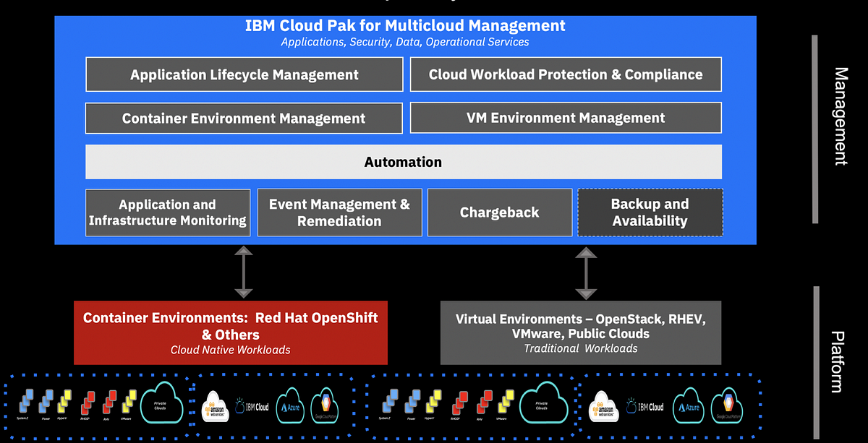The height and width of the screenshot is (443, 868).
Task: Click VMware icon below Container Environments
Action: click(129, 400)
